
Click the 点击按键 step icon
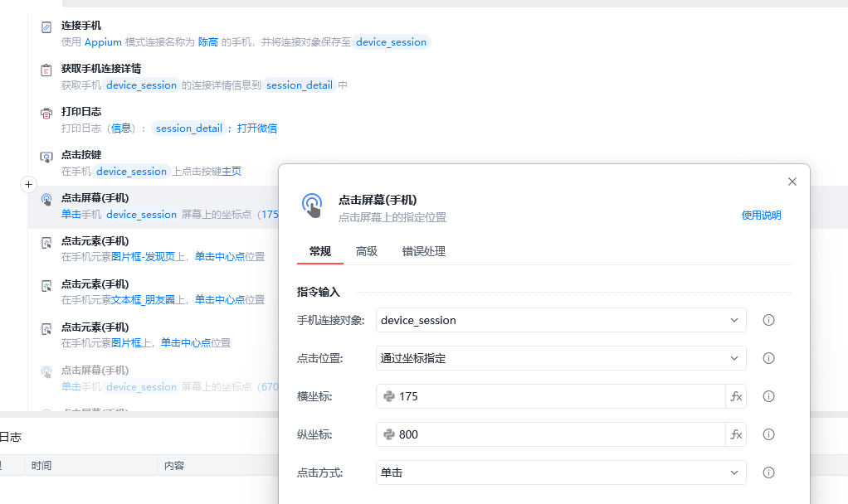click(x=46, y=157)
